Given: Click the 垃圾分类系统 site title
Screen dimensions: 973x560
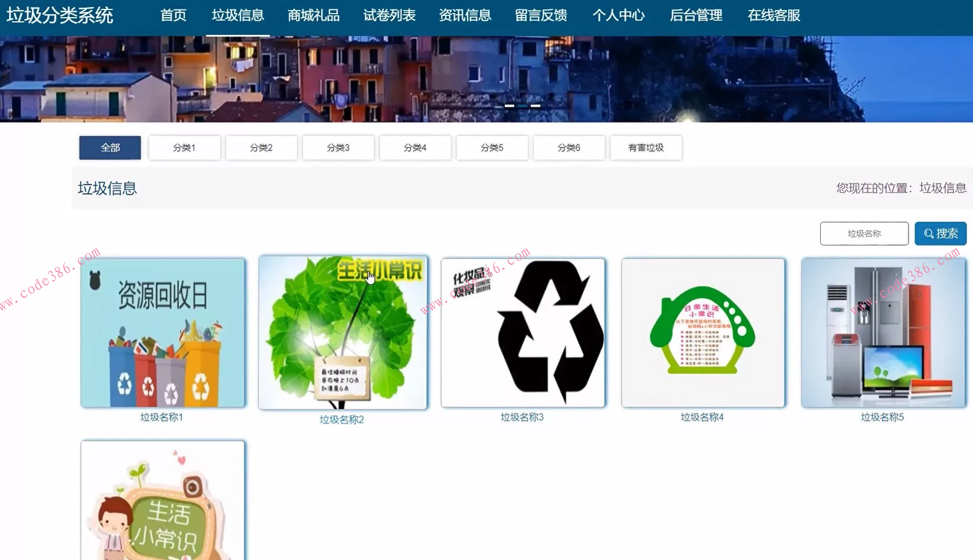Looking at the screenshot, I should [x=60, y=16].
